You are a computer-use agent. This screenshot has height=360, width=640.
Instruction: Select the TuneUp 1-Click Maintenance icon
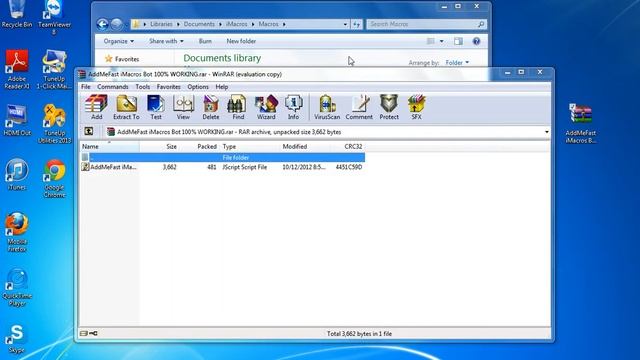54,69
